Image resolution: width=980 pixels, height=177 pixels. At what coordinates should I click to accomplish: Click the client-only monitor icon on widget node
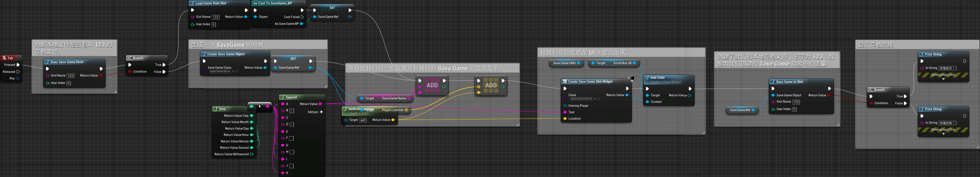(631, 78)
